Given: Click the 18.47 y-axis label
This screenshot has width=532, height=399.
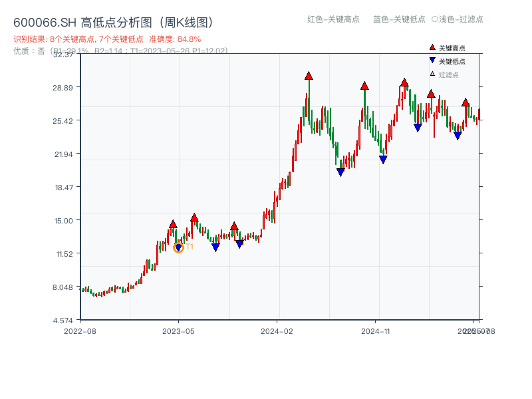Looking at the screenshot, I should coord(64,188).
